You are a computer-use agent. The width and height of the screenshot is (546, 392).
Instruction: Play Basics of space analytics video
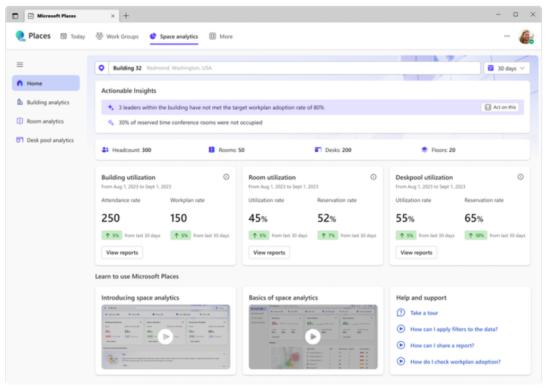(313, 336)
